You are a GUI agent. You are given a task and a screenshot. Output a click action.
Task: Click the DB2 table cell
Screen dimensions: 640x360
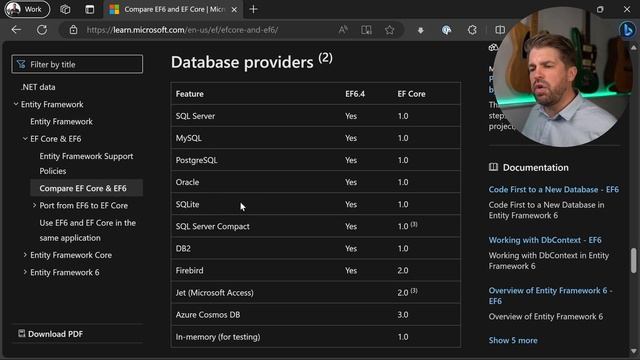point(183,248)
